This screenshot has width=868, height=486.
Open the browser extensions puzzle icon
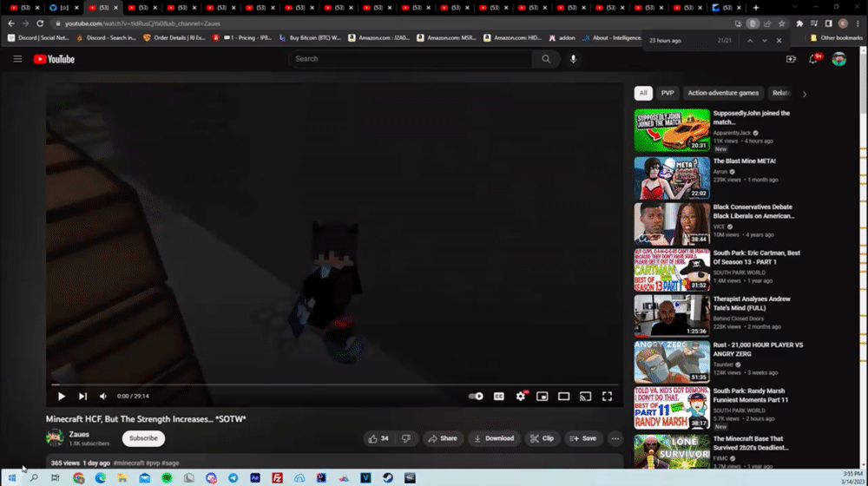(799, 23)
